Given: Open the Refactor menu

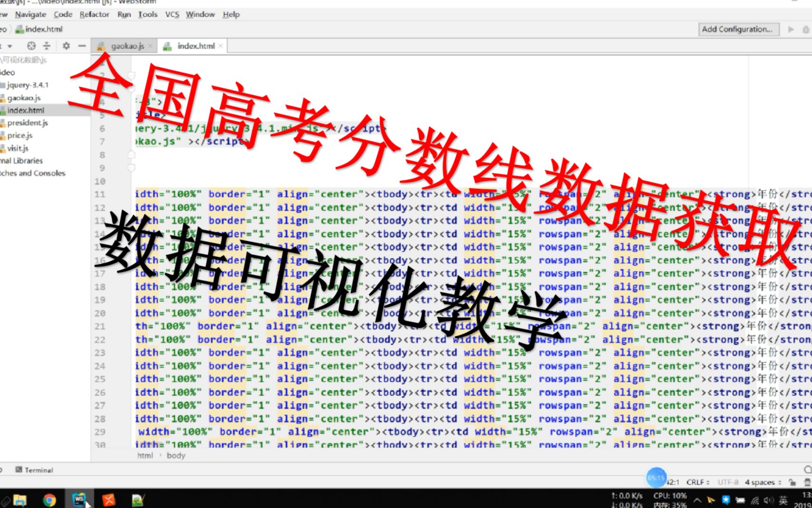Looking at the screenshot, I should point(94,14).
